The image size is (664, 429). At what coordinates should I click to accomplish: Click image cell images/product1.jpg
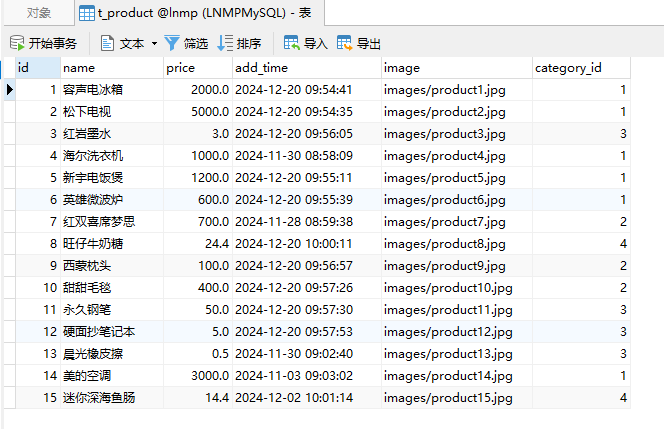tap(456, 90)
